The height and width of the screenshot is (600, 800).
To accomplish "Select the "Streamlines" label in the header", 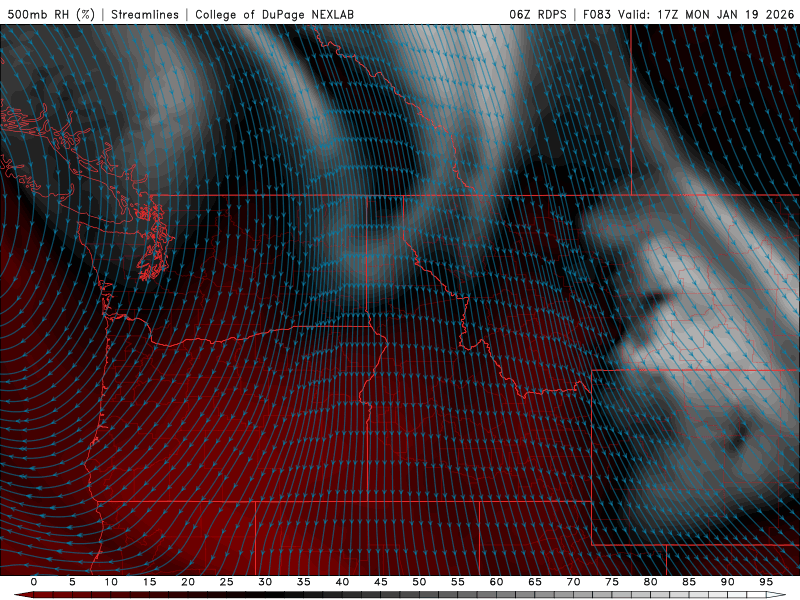I will [x=145, y=14].
